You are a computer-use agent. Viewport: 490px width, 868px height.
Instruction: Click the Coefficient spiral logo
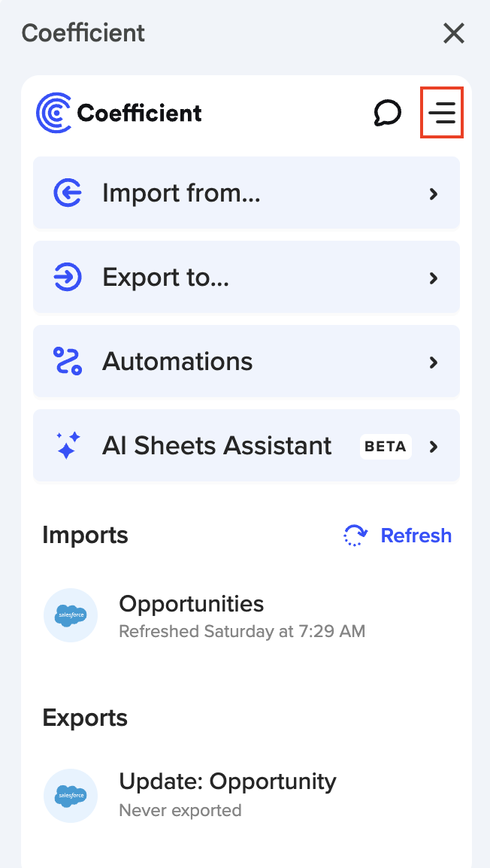[54, 113]
